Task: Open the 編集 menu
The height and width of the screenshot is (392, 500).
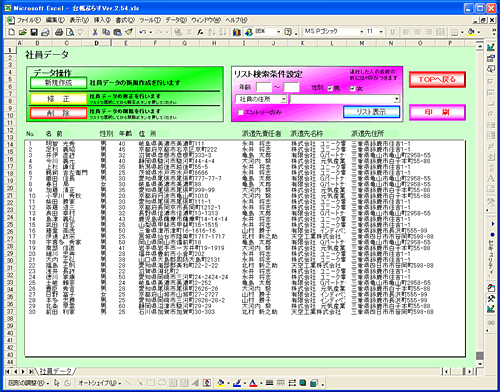Action: click(x=55, y=20)
